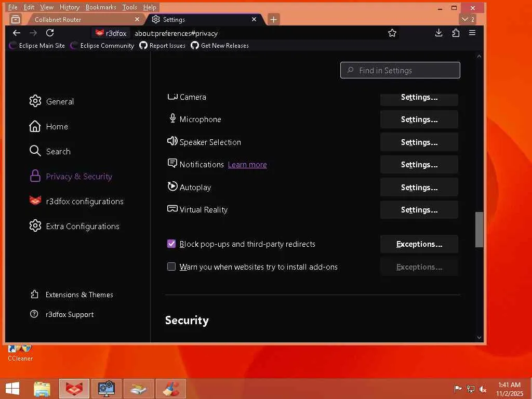
Task: Open Eclipse Community bookmark
Action: (102, 46)
